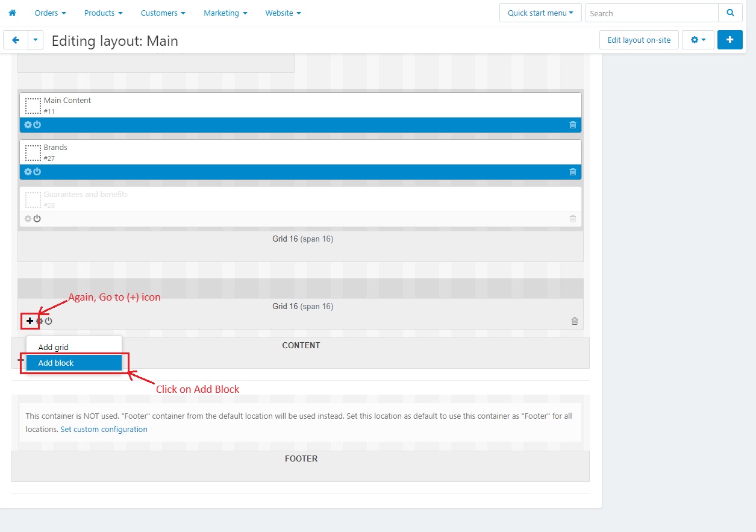The height and width of the screenshot is (532, 756).
Task: Focus the Search input field
Action: tap(652, 13)
